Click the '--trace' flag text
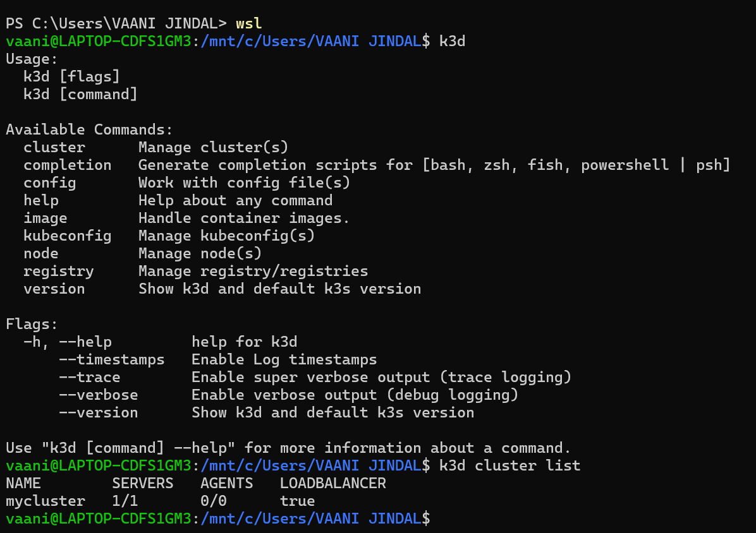Image resolution: width=756 pixels, height=533 pixels. click(89, 377)
